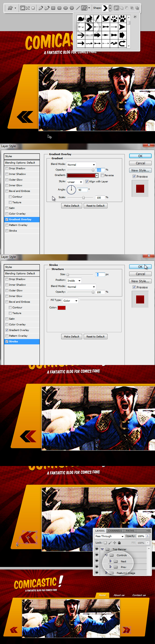This screenshot has width=155, height=644.
Task: Select Paths mode in options bar
Action: [28, 8]
